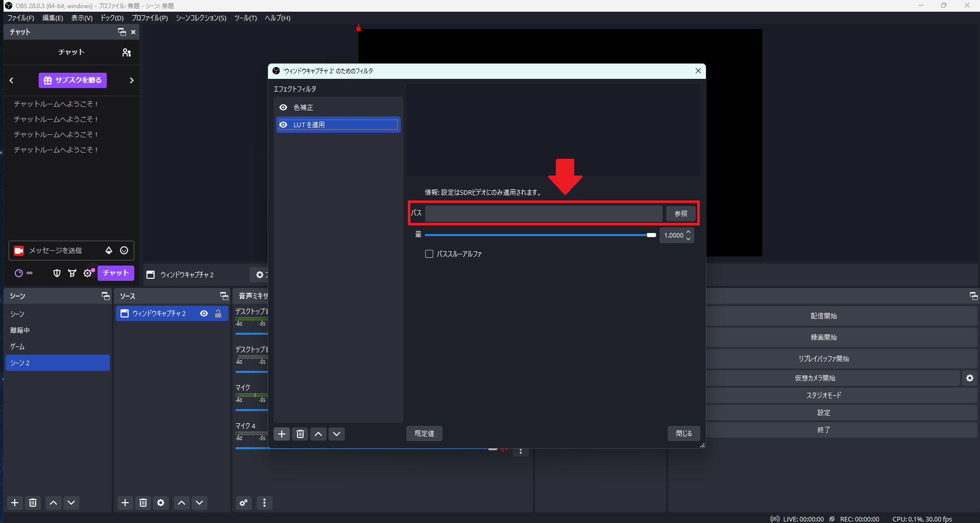Image resolution: width=980 pixels, height=523 pixels.
Task: Open advanced audio properties gears icon
Action: 244,503
